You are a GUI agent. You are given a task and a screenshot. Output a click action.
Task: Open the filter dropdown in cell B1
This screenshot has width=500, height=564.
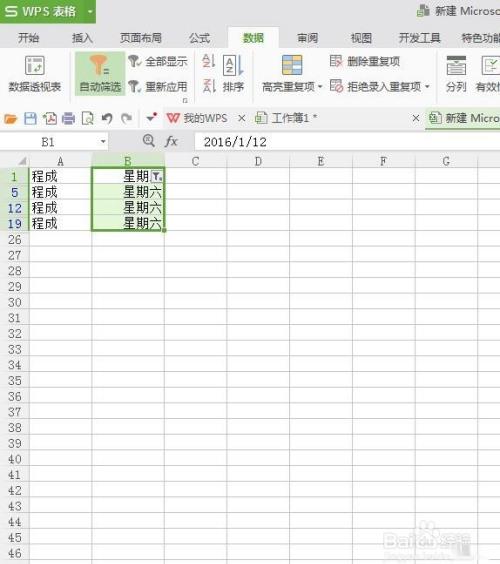(x=157, y=177)
